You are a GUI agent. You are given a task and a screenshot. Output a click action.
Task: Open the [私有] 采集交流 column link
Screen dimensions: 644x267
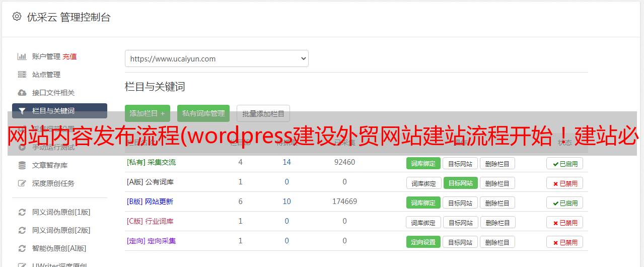coord(152,162)
